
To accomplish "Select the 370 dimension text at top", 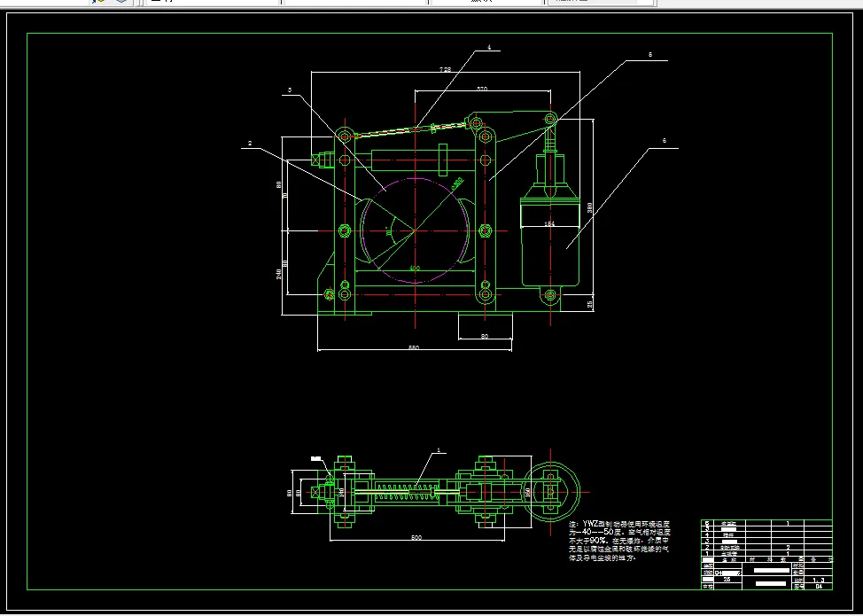I will tap(482, 89).
